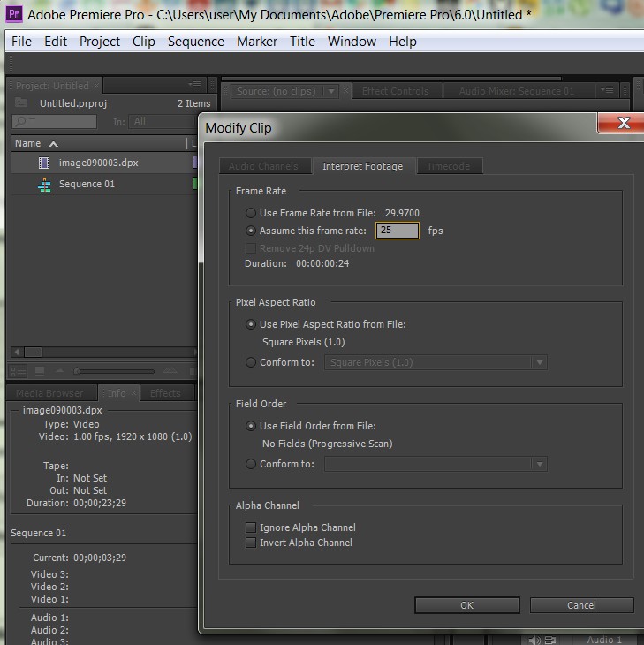Switch to the Interpret Footage tab

[363, 166]
